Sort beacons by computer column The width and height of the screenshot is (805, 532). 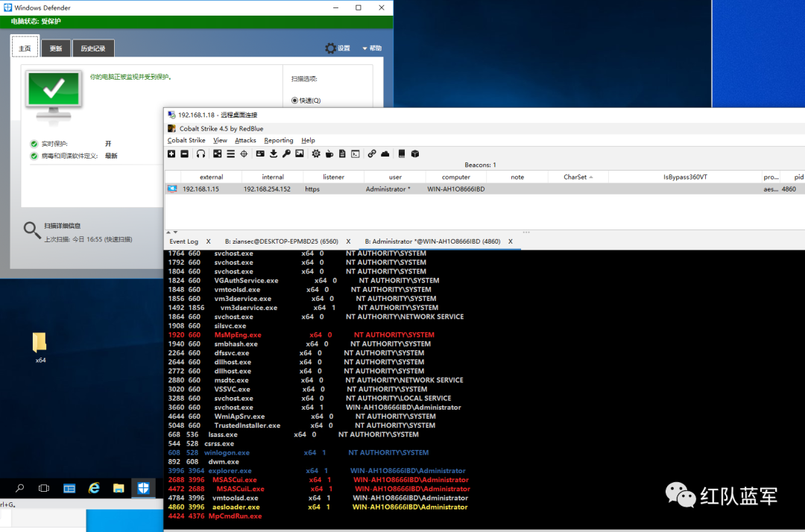pyautogui.click(x=455, y=177)
